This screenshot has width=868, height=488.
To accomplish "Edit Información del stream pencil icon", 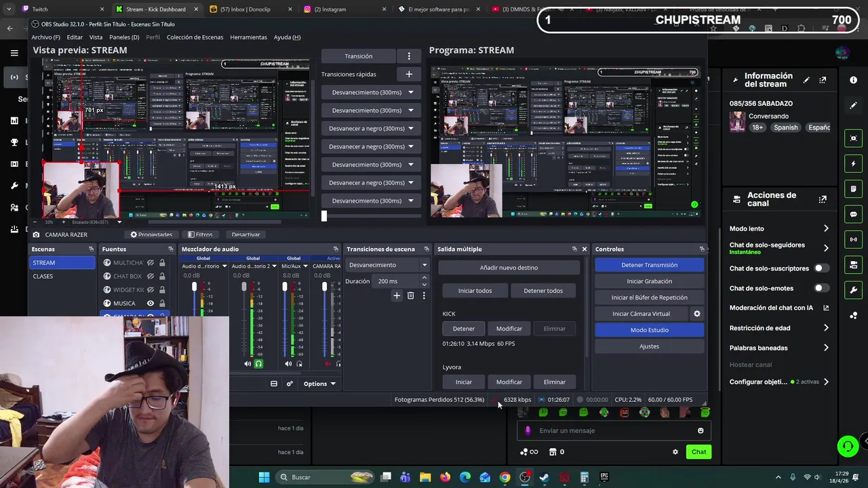I will (x=806, y=80).
